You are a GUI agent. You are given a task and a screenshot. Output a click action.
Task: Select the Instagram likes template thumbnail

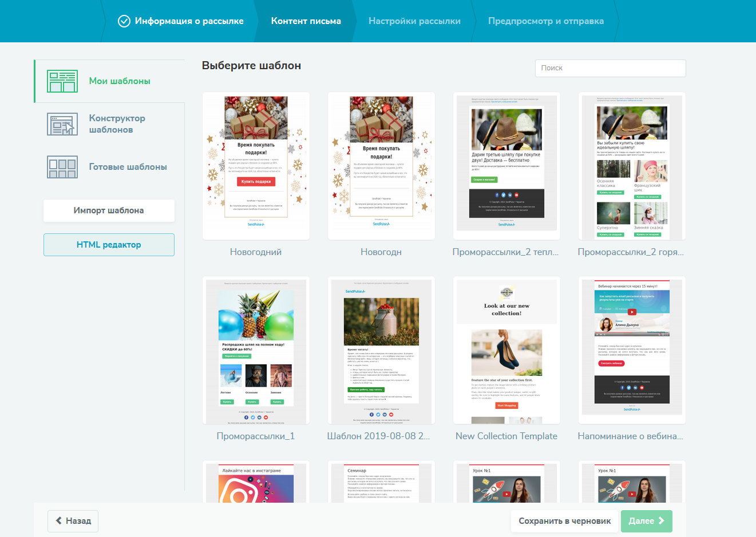coord(256,482)
